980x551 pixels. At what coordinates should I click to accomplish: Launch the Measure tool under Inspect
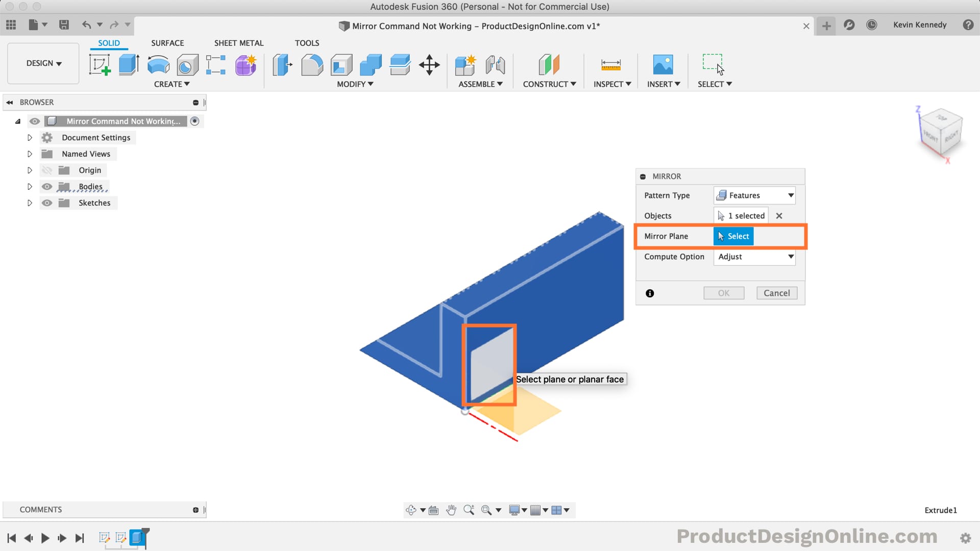tap(611, 65)
